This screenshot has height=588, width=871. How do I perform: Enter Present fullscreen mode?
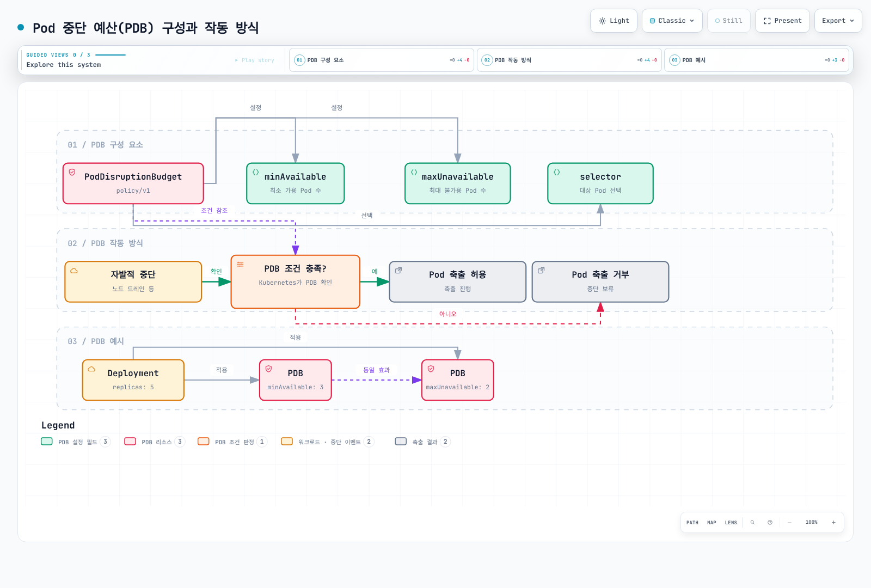click(x=782, y=21)
